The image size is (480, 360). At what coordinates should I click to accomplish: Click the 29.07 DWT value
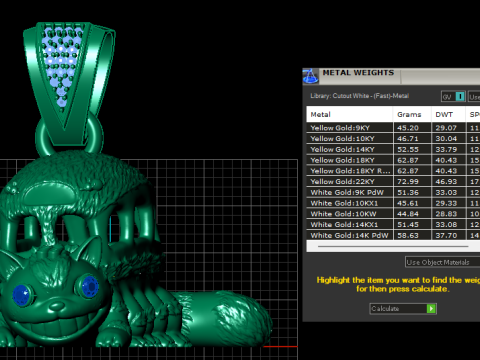(x=446, y=128)
